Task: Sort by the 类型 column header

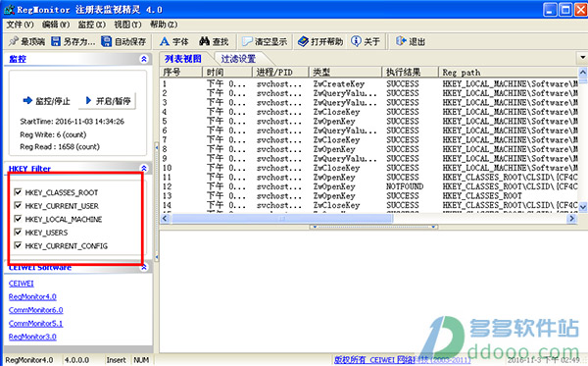Action: click(345, 72)
